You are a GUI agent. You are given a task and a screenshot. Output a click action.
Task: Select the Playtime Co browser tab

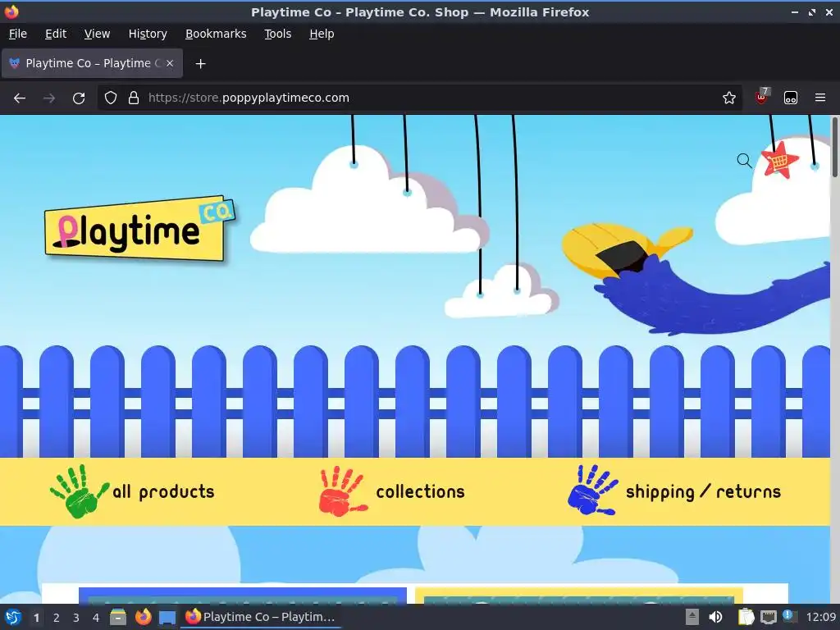coord(93,63)
